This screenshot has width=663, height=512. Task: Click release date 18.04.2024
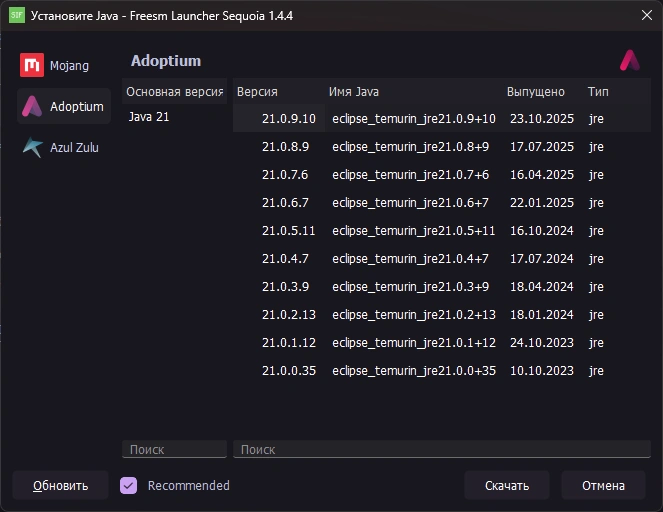point(542,286)
